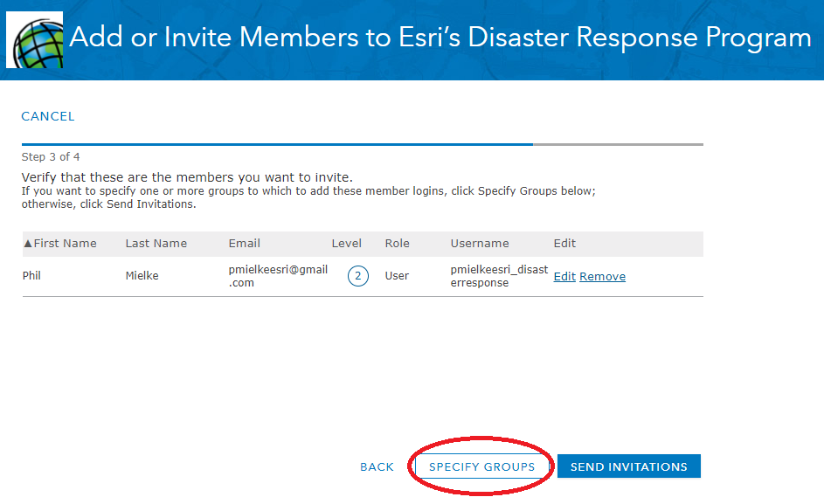Click the last name cell Mielke
The width and height of the screenshot is (824, 504).
[x=142, y=275]
